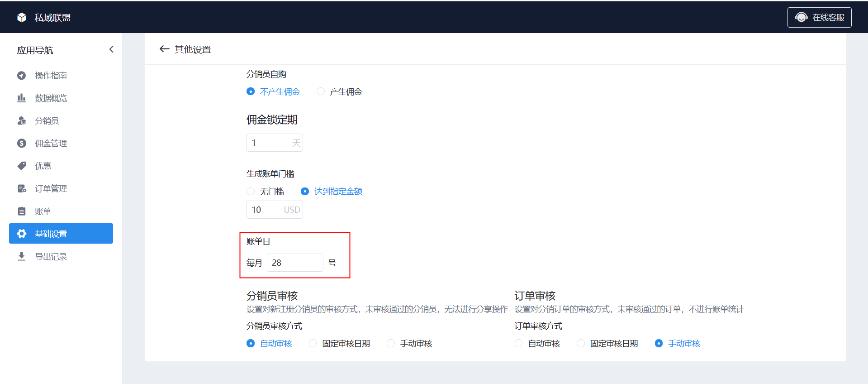Image resolution: width=868 pixels, height=384 pixels.
Task: Click the 佣金锁定期 heading text
Action: [x=272, y=120]
